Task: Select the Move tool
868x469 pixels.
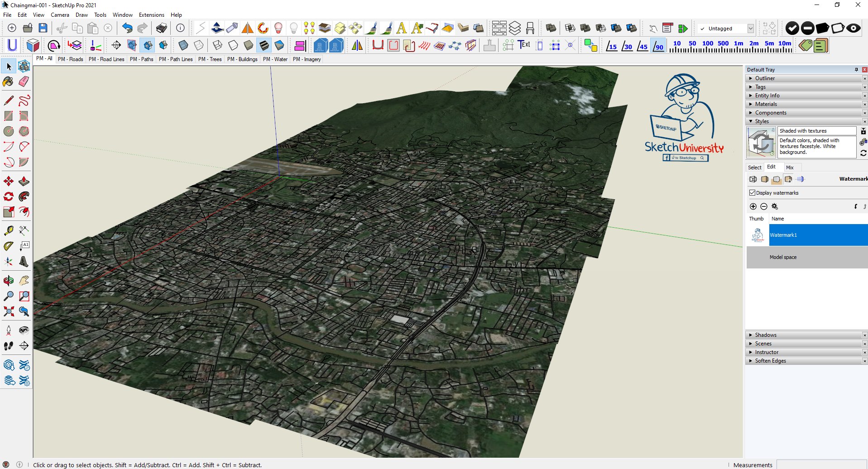Action: pos(9,181)
